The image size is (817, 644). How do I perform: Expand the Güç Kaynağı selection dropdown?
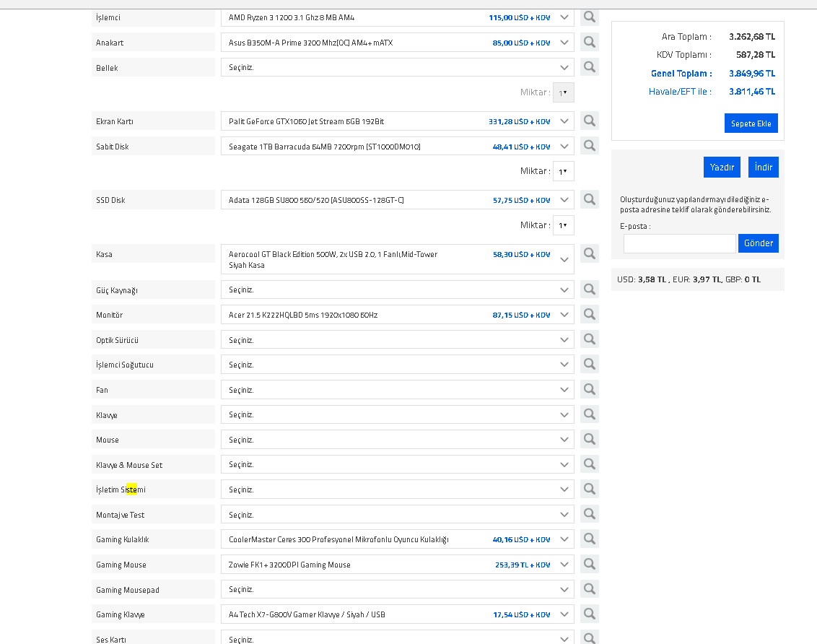(398, 290)
